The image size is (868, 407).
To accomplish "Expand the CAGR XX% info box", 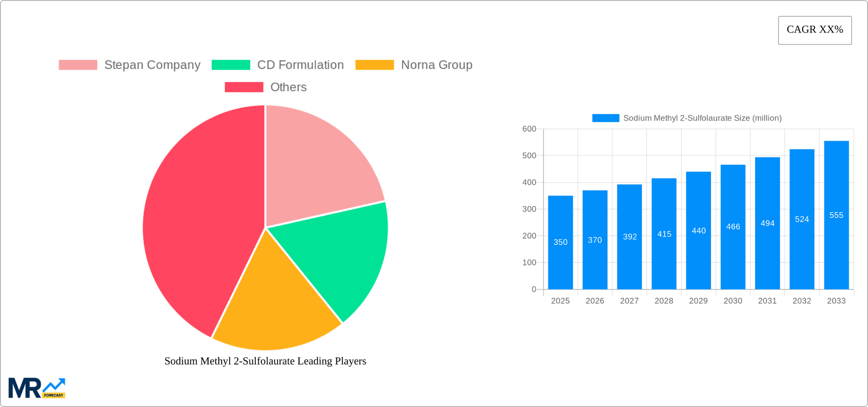I will 815,30.
